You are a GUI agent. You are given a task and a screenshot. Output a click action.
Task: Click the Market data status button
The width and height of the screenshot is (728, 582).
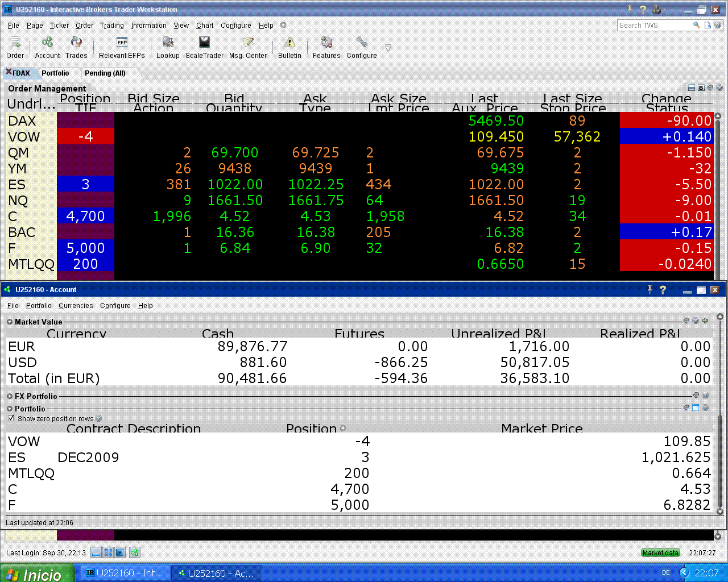(x=660, y=552)
